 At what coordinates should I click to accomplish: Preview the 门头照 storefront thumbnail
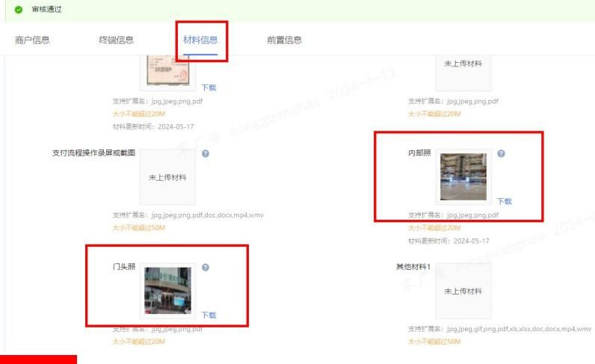[167, 290]
